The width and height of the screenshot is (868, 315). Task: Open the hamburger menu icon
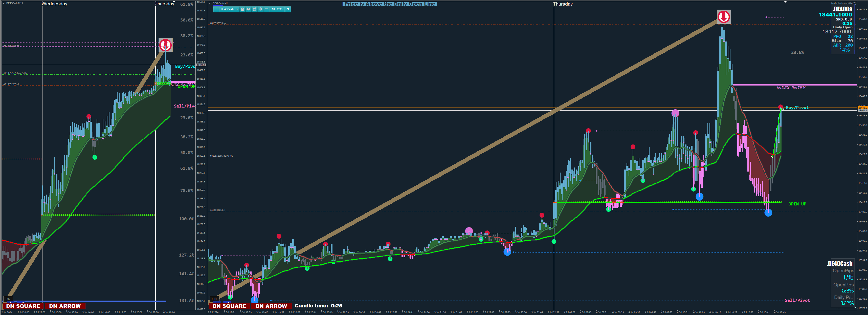[267, 9]
